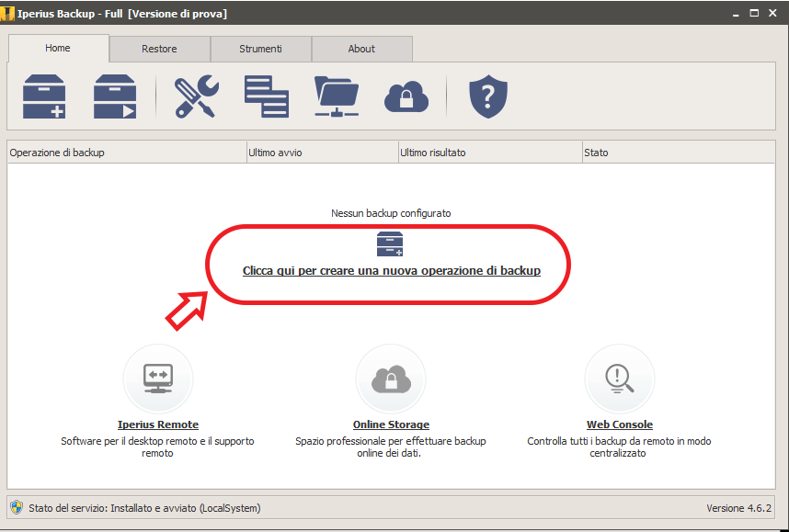Screen dimensions: 789x532
Task: Click the service status shield icon
Action: click(x=17, y=507)
